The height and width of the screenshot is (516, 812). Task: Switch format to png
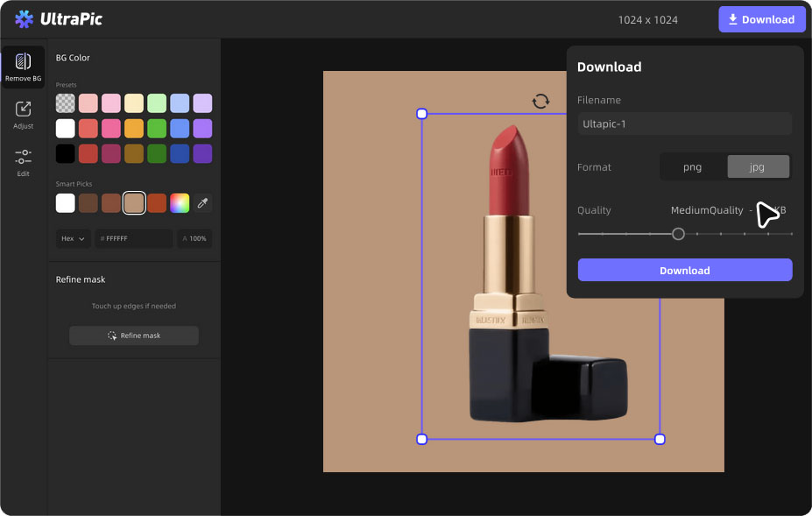tap(692, 166)
